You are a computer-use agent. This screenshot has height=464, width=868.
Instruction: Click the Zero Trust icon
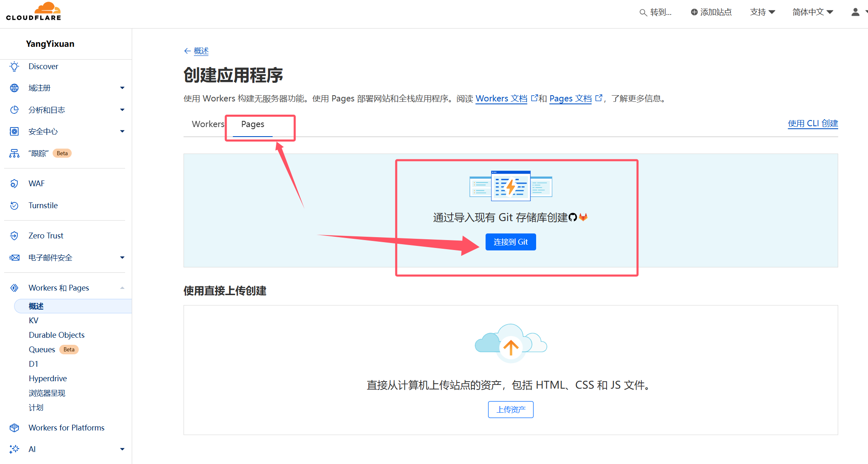point(15,236)
